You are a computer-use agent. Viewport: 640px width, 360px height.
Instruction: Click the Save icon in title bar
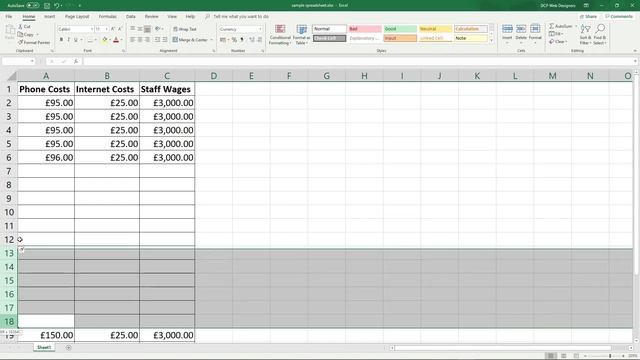47,6
